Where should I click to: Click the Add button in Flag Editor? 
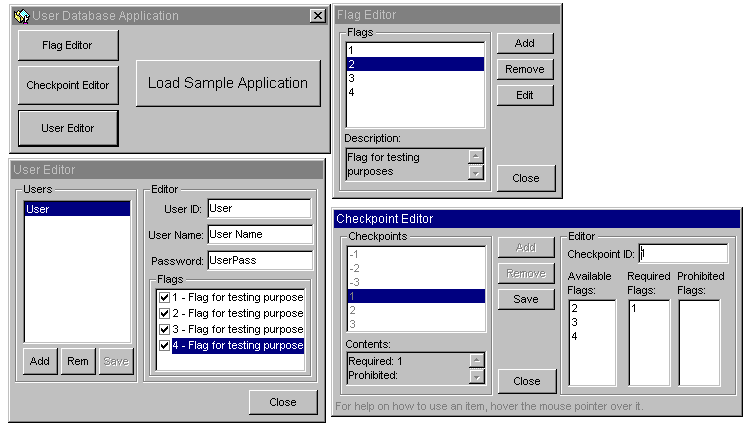coord(525,43)
